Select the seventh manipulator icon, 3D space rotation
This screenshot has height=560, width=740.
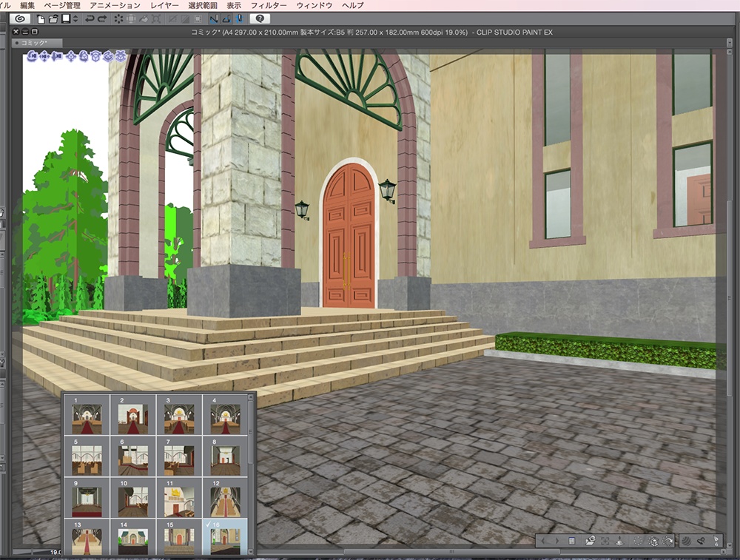click(x=108, y=57)
